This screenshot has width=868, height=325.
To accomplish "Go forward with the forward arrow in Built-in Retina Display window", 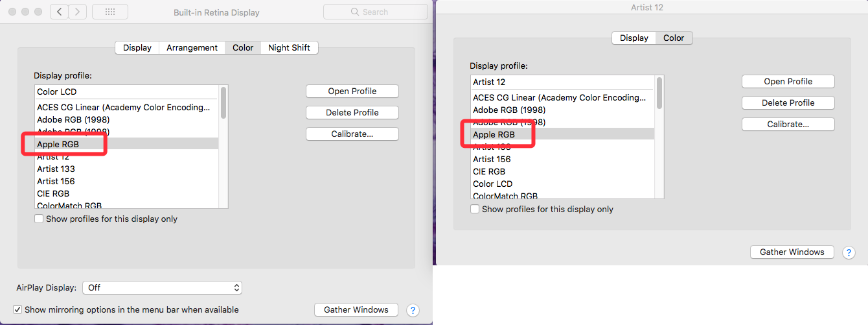I will pyautogui.click(x=78, y=12).
